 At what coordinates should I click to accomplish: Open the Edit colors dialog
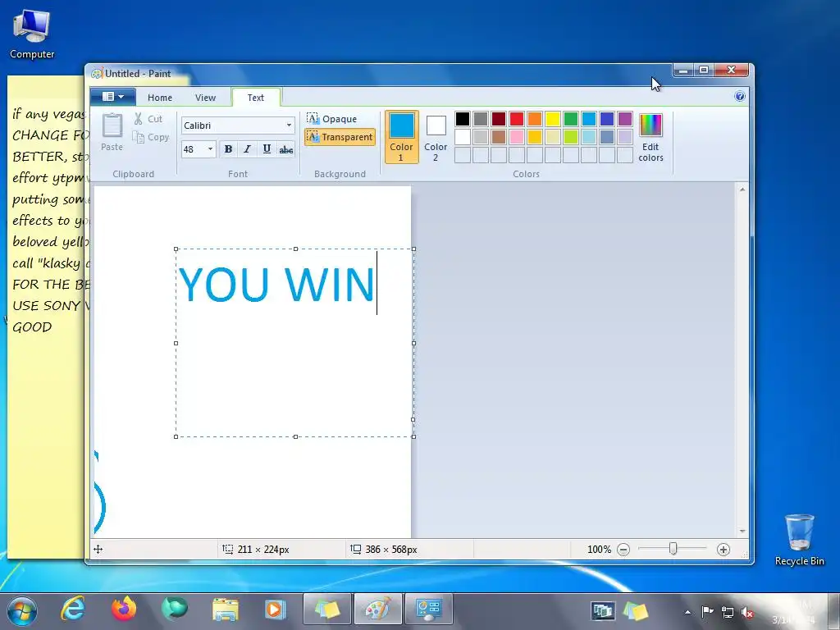(x=651, y=137)
